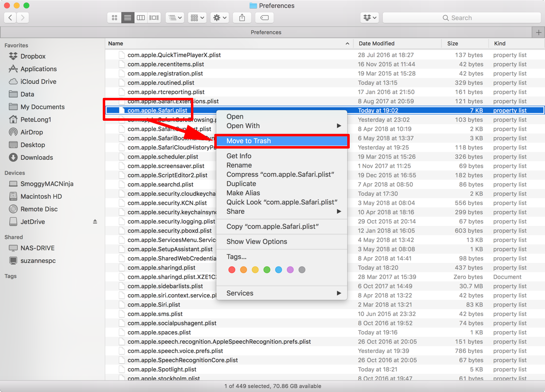Expand the Services submenu

coord(282,293)
